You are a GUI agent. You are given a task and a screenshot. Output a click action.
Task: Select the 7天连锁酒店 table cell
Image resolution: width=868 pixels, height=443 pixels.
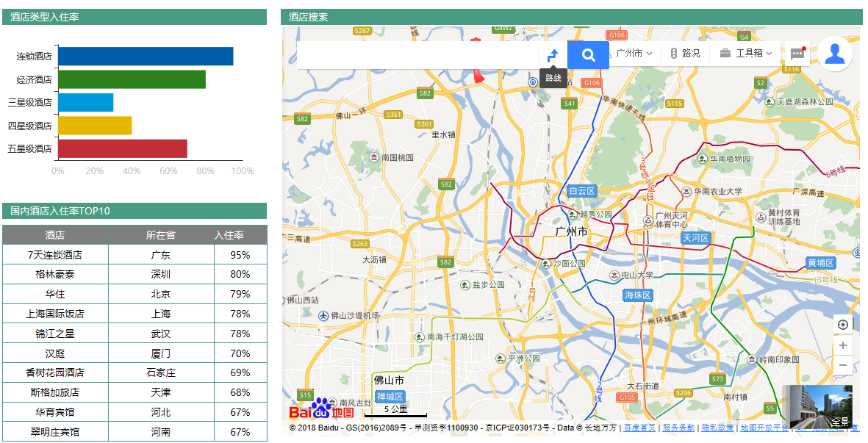click(55, 255)
